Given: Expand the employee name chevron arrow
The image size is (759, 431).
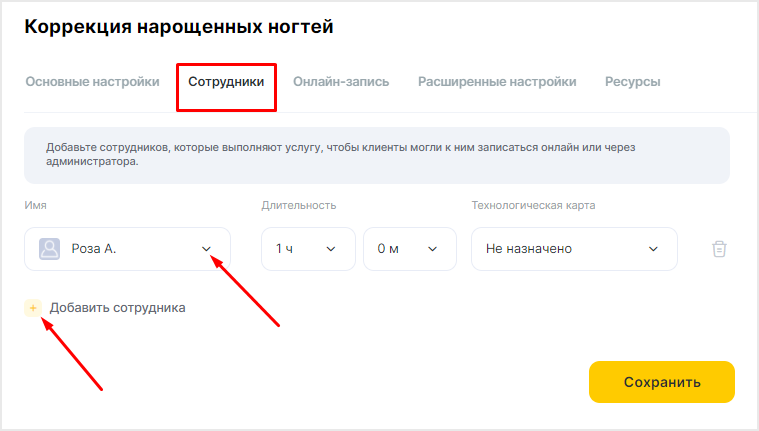Looking at the screenshot, I should coord(206,249).
